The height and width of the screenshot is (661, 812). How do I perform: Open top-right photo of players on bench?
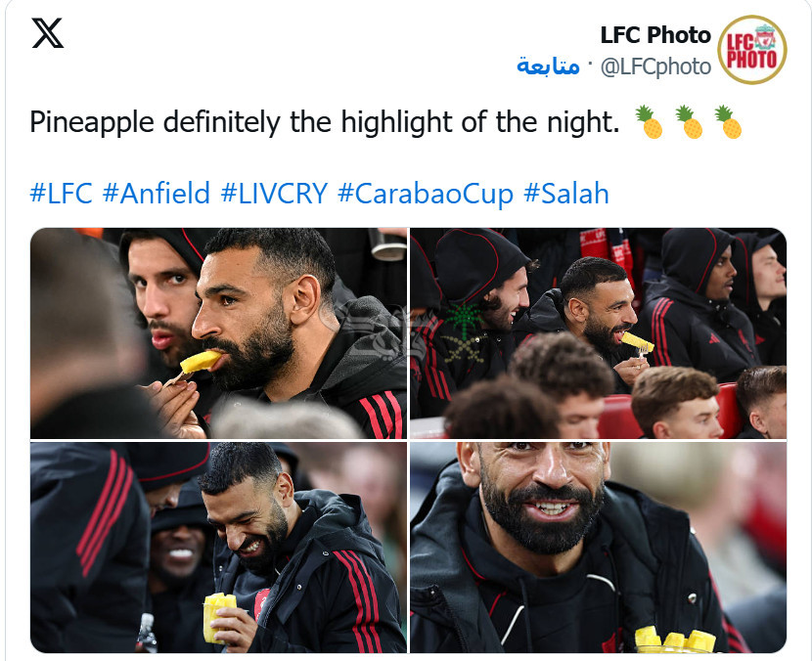(x=598, y=333)
